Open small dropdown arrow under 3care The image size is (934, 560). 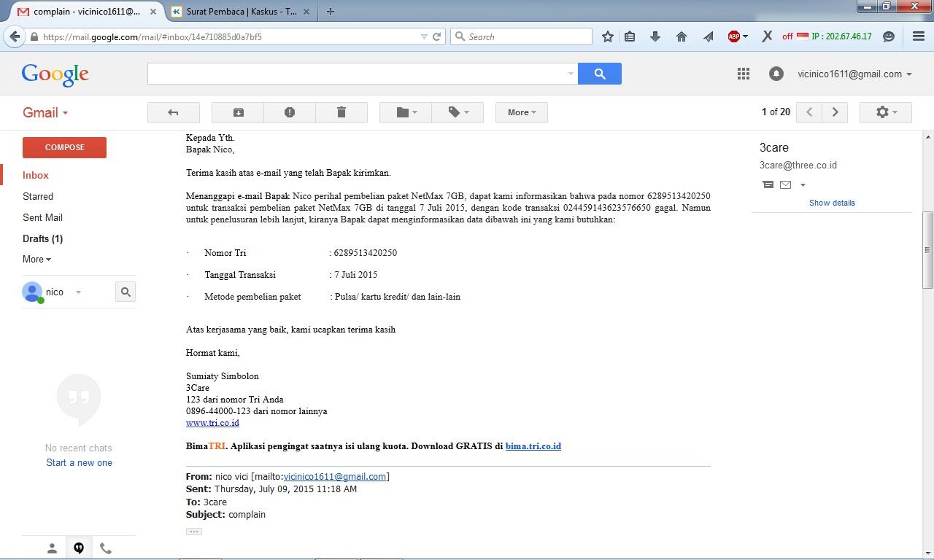click(x=803, y=185)
